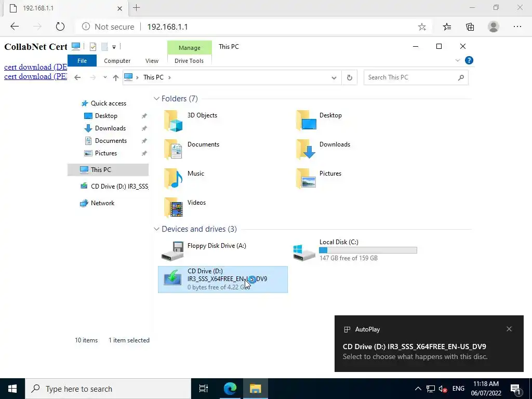Open Edge Settings and more menu
Screen dimensions: 532x399
(x=517, y=27)
